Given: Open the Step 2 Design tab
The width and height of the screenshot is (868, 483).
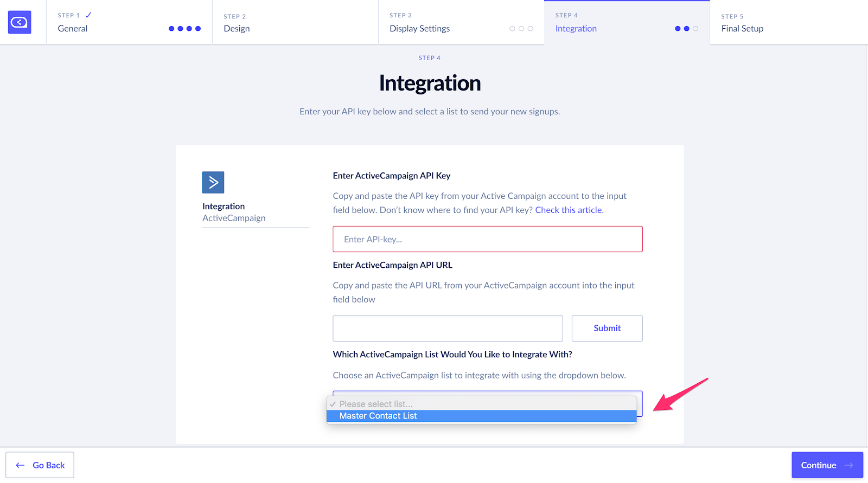Looking at the screenshot, I should point(295,22).
